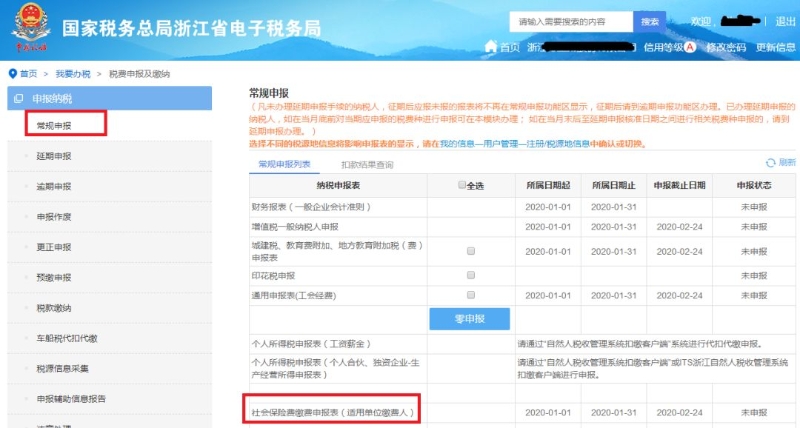Click the 信用等级 A badge icon
This screenshot has width=800, height=428.
pyautogui.click(x=689, y=47)
